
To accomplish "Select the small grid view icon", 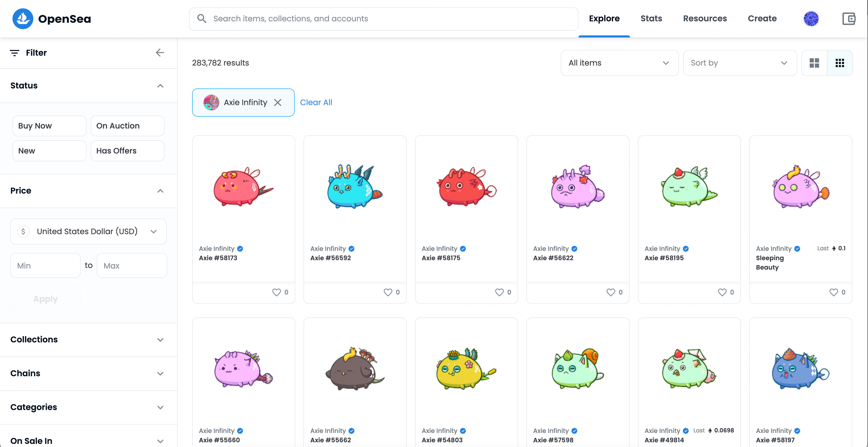I will (x=840, y=63).
